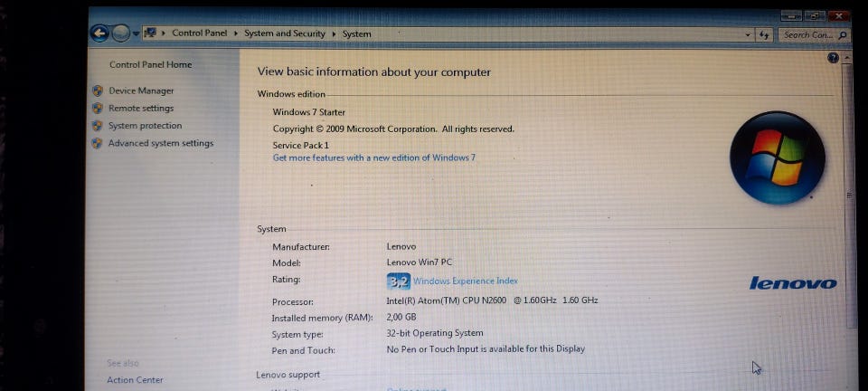This screenshot has width=868, height=391.
Task: Click the Intel Atom CPU N2600 processor text
Action: click(x=492, y=300)
